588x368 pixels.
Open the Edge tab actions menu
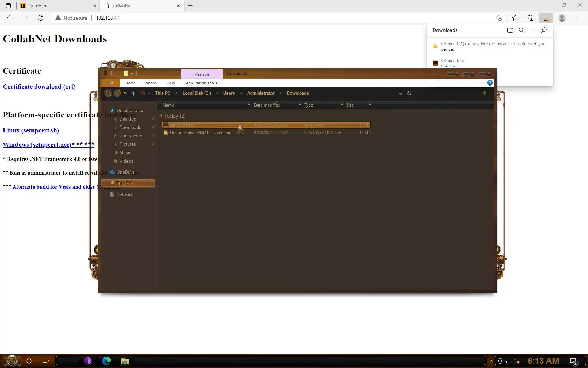[8, 6]
